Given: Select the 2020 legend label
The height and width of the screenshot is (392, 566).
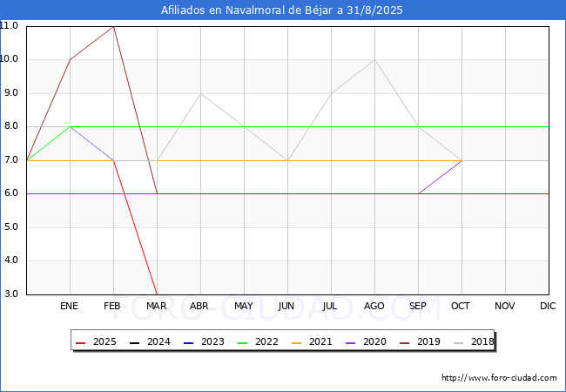Looking at the screenshot, I should 374,341.
